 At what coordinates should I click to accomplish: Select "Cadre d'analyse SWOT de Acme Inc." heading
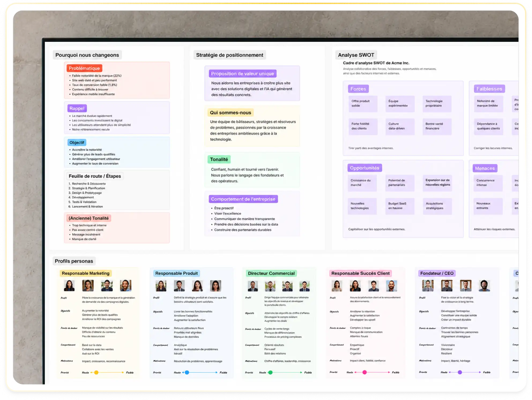(x=376, y=63)
